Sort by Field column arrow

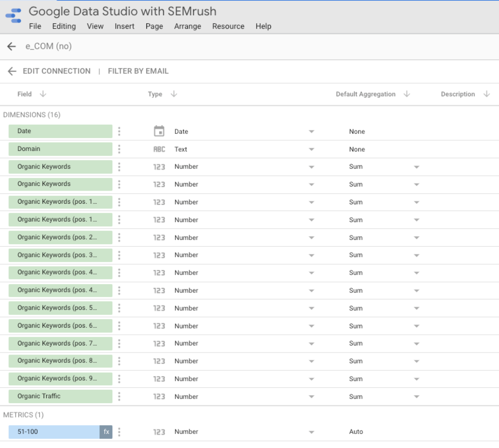coord(43,94)
